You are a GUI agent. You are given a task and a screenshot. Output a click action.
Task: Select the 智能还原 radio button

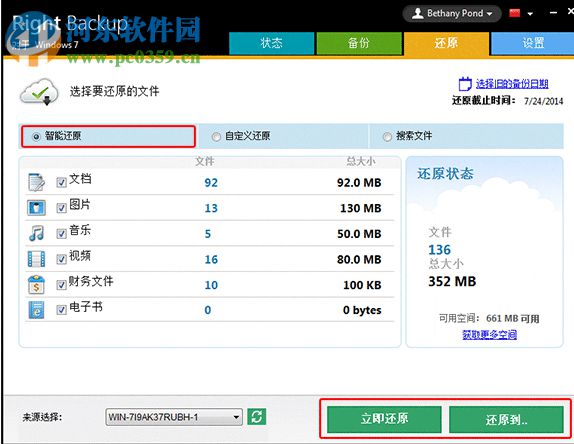click(x=36, y=137)
